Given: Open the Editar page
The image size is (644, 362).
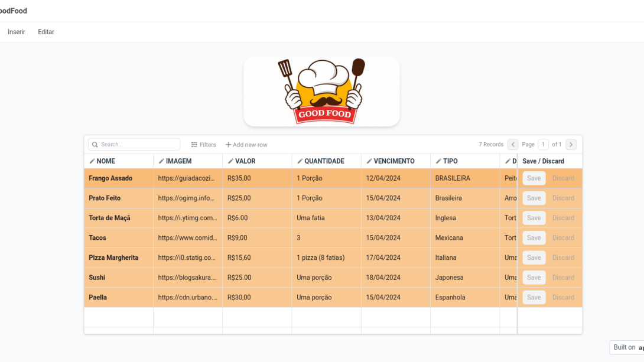Looking at the screenshot, I should pyautogui.click(x=46, y=32).
